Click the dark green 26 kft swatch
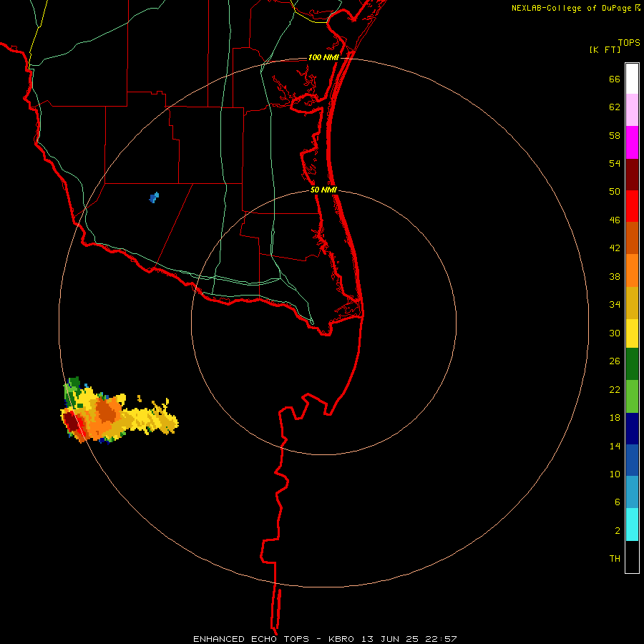Image resolution: width=644 pixels, height=644 pixels. [632, 364]
